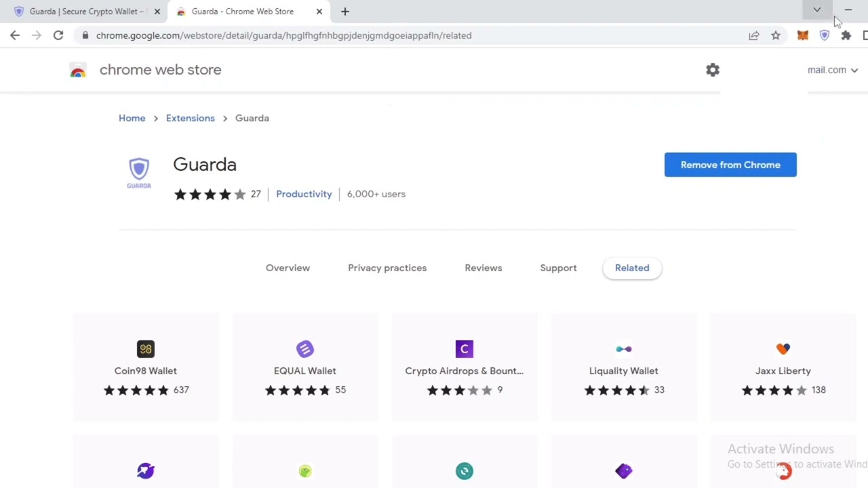Close the Guarda Secure Crypto Wallet tab
Viewport: 868px width, 488px height.
[157, 12]
